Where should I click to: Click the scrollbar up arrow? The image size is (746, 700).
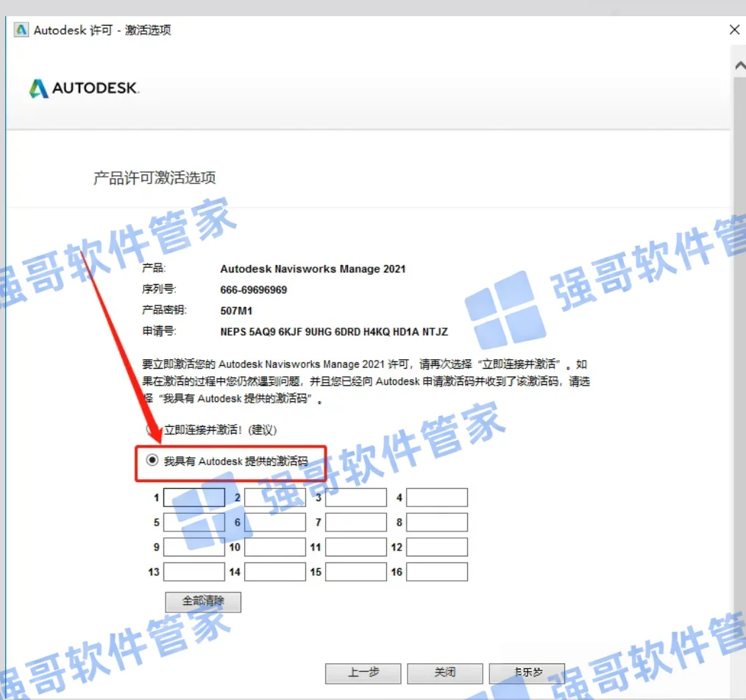click(x=740, y=66)
